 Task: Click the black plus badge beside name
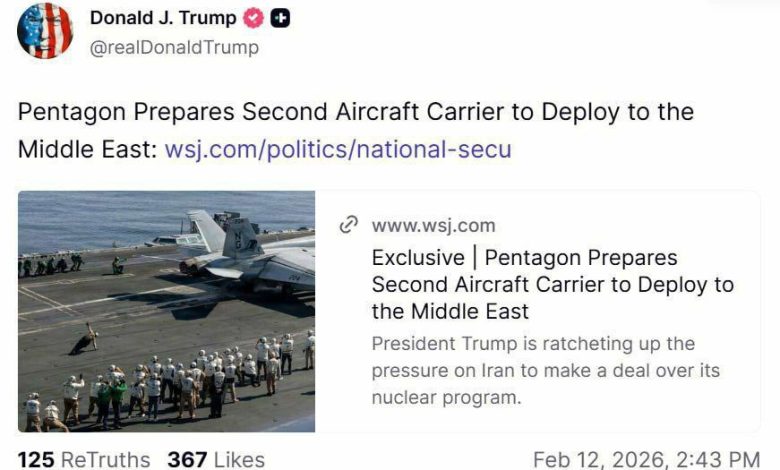click(x=281, y=19)
